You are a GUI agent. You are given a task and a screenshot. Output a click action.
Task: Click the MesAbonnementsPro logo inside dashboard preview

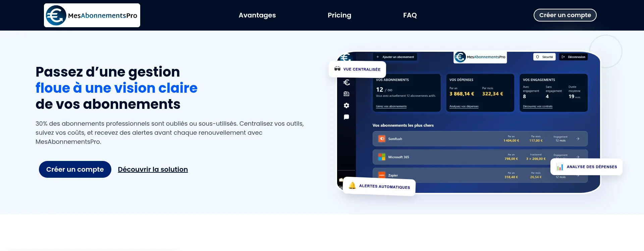pos(480,57)
